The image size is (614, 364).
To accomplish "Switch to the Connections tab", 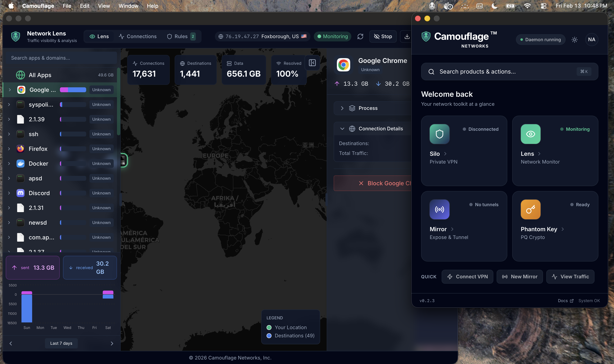I will coord(138,36).
